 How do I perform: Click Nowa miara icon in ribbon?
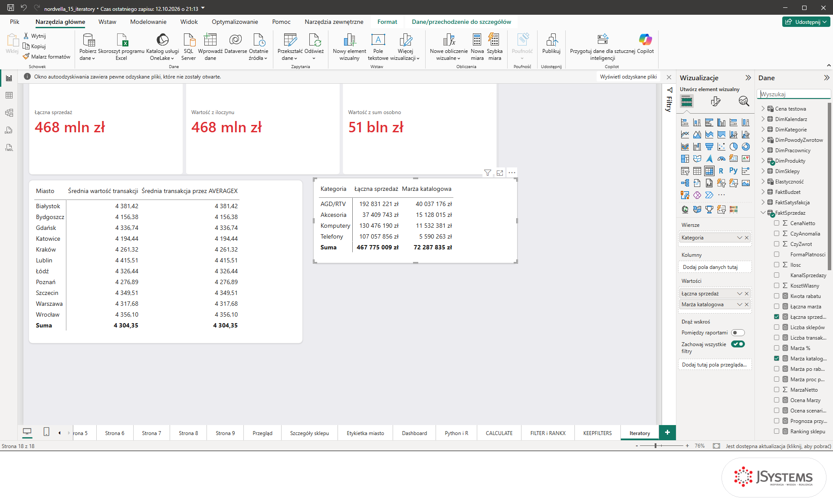(x=477, y=46)
